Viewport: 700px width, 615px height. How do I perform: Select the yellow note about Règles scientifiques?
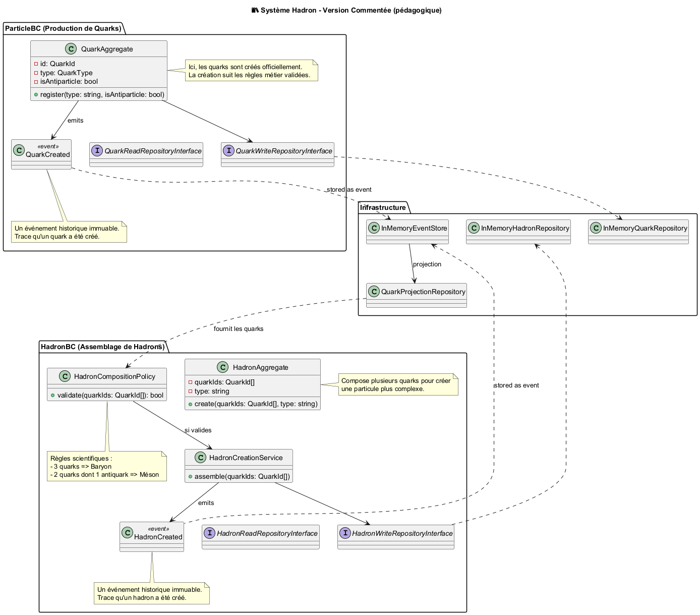click(x=106, y=467)
